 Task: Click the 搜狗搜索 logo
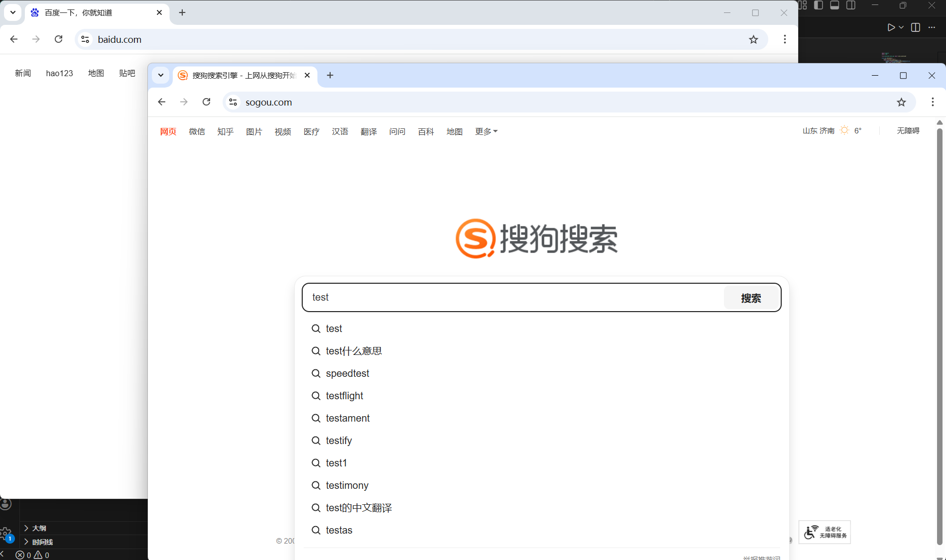click(537, 238)
